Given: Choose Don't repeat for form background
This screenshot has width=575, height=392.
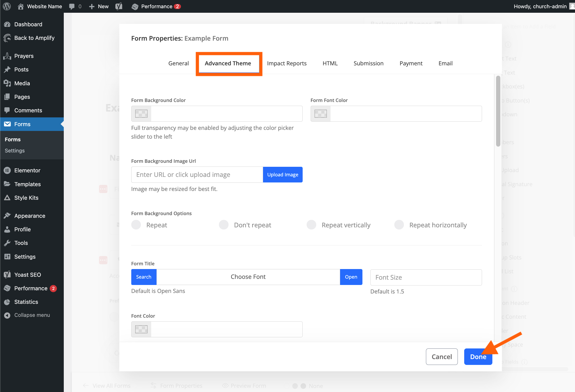Looking at the screenshot, I should point(224,225).
